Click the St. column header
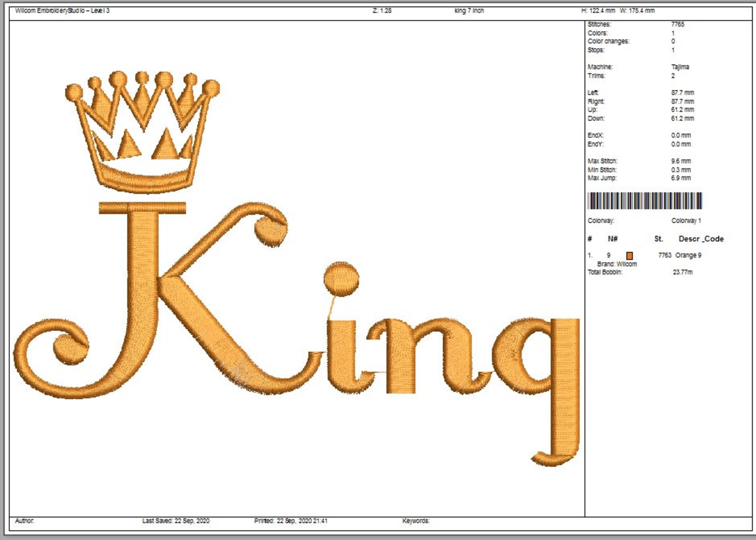This screenshot has height=540, width=756. (658, 239)
